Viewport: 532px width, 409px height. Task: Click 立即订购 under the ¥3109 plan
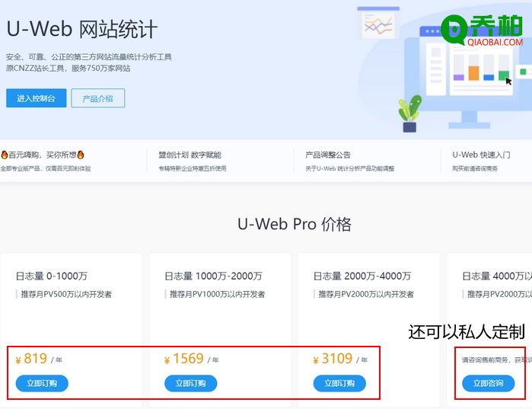(x=339, y=383)
